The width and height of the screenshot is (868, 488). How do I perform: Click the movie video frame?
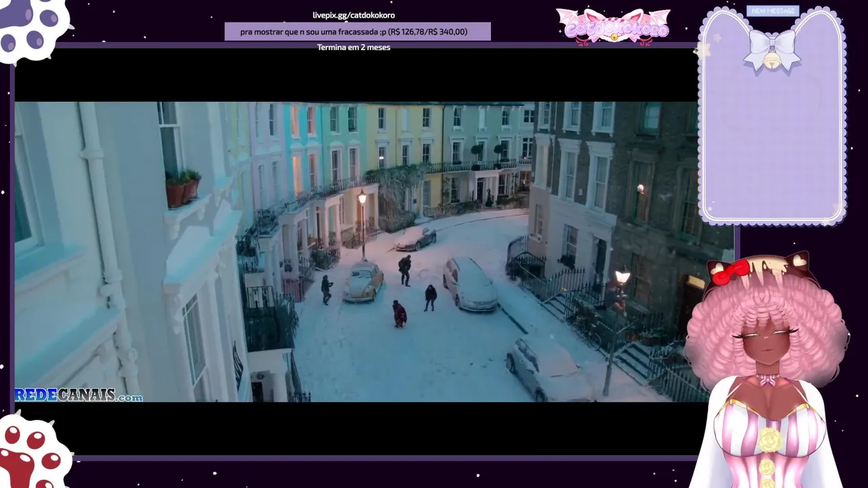pyautogui.click(x=357, y=251)
